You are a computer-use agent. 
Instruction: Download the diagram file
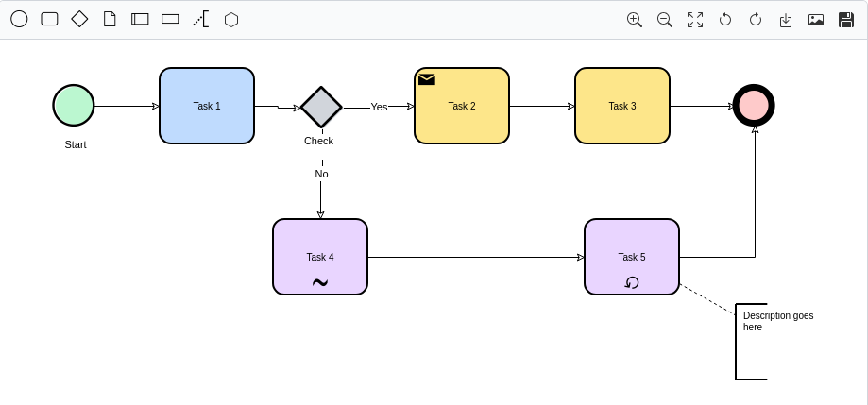point(786,21)
